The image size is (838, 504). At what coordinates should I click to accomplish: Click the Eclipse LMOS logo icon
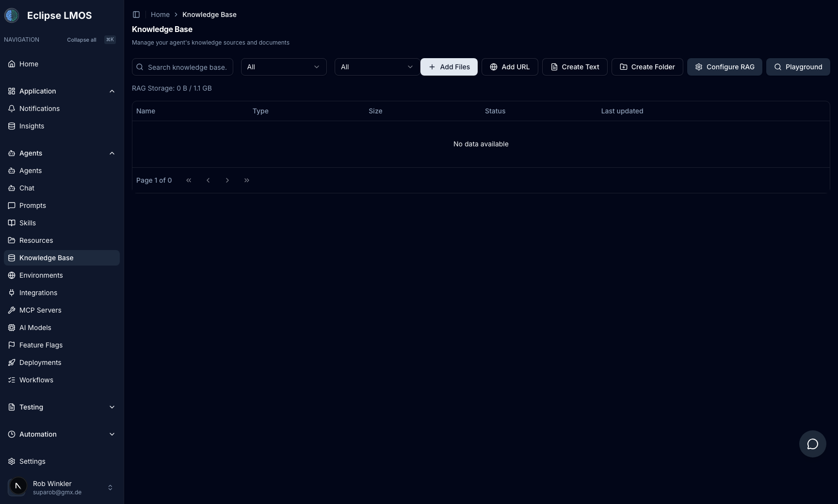(x=12, y=16)
